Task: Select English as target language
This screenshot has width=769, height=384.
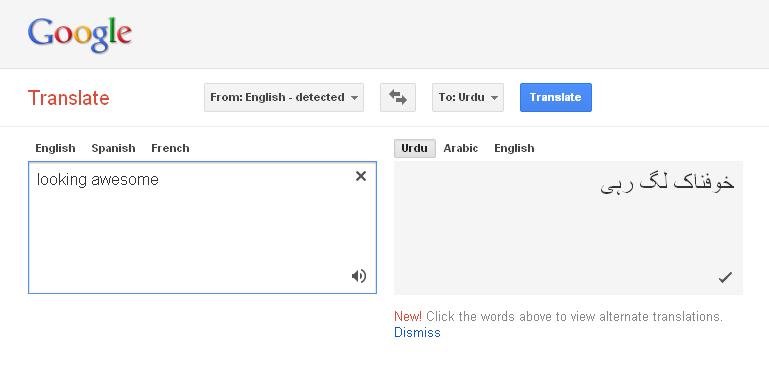Action: (x=514, y=148)
